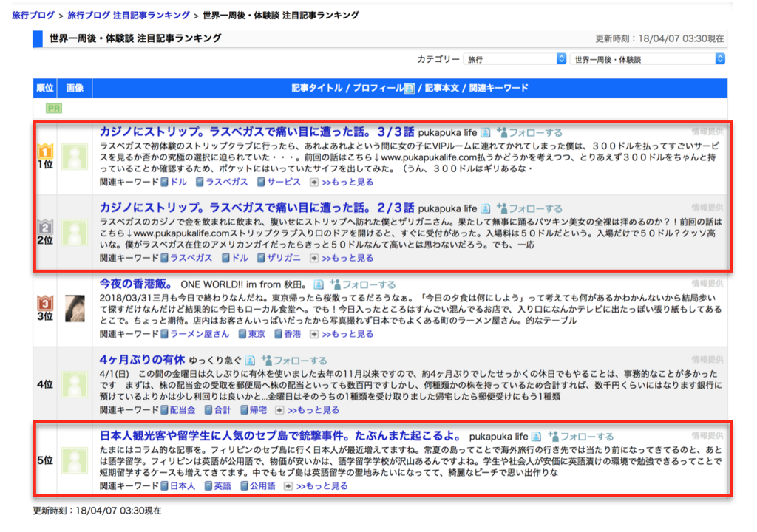
Task: Click the 画像 column header
Action: (75, 88)
